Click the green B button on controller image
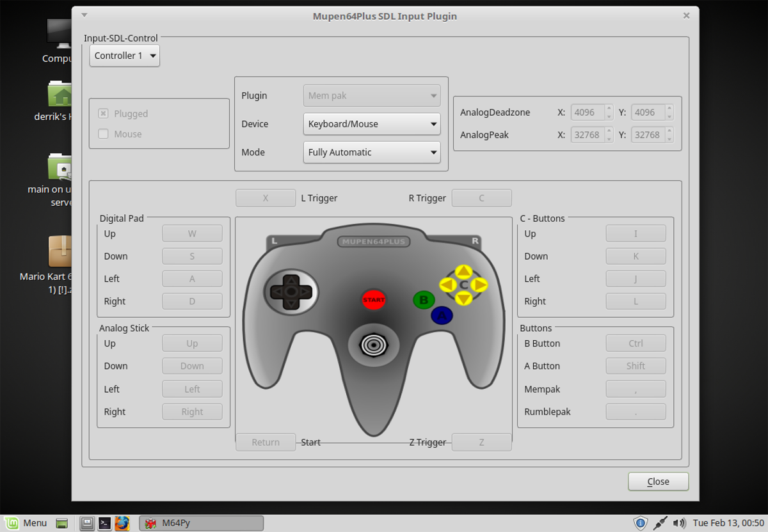Viewport: 768px width, 532px height. click(424, 299)
